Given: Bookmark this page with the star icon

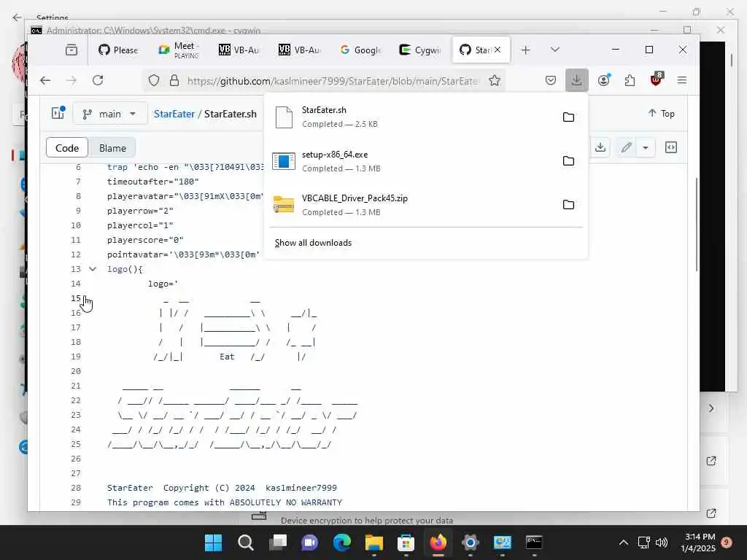Looking at the screenshot, I should pos(495,80).
